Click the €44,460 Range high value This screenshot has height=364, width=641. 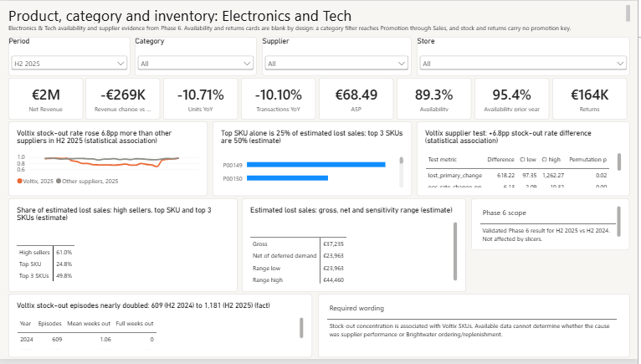click(334, 280)
